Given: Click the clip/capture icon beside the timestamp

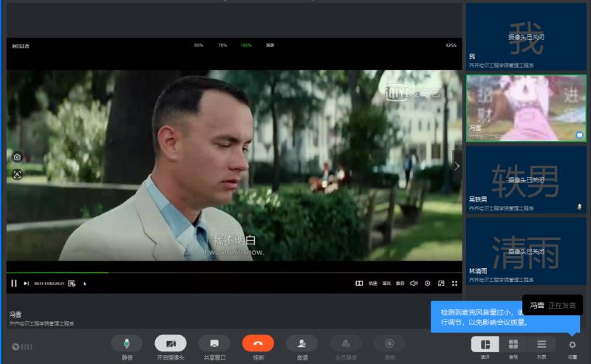Looking at the screenshot, I should (x=72, y=284).
